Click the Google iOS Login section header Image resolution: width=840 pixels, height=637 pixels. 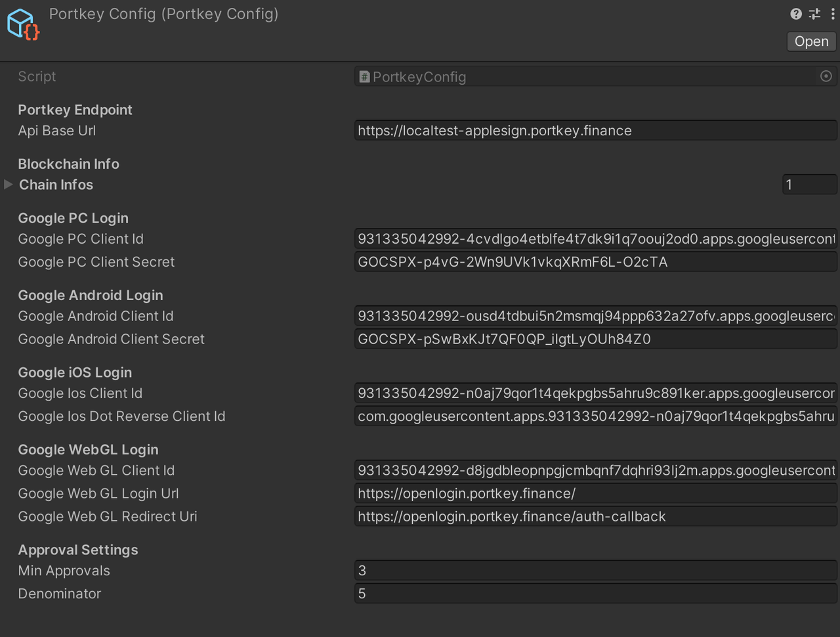click(x=75, y=372)
